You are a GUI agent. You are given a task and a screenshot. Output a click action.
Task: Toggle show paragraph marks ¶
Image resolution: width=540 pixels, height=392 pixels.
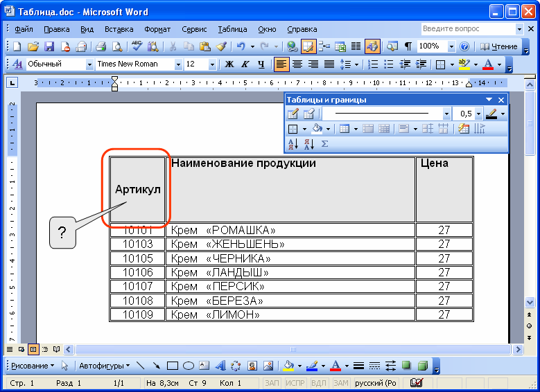coord(408,46)
